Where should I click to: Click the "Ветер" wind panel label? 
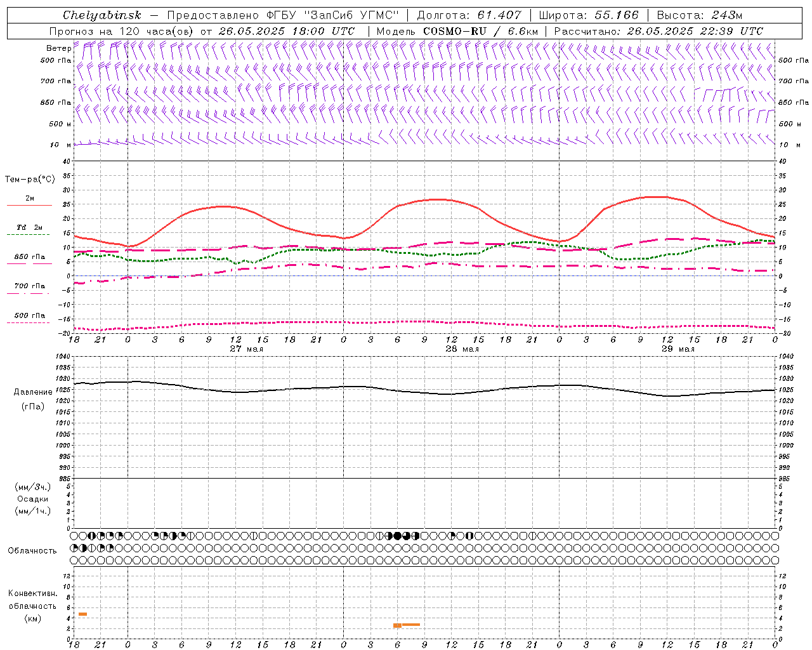(x=59, y=48)
